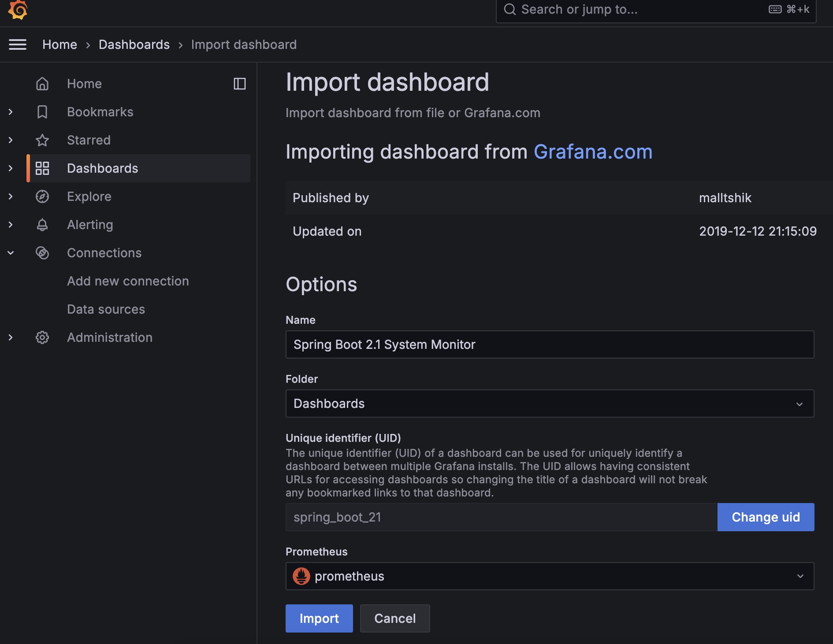Click the Change uid button
Screen dimensions: 833x644
[x=766, y=517]
